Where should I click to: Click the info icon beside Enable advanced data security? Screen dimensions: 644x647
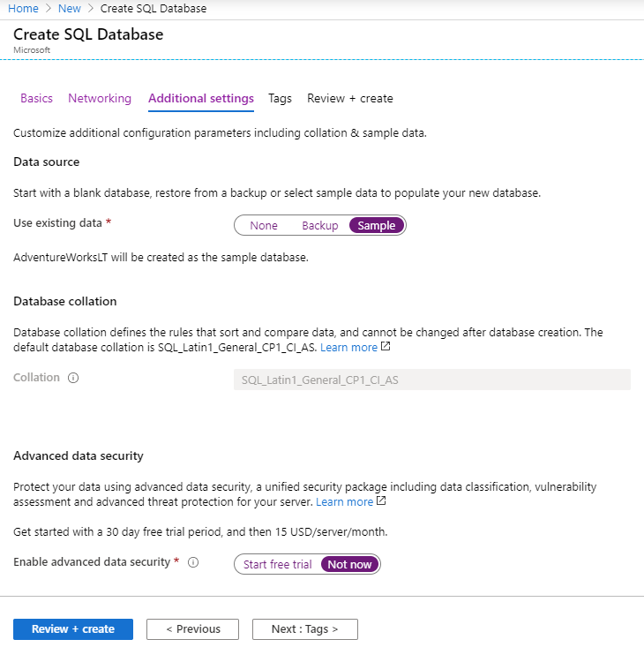193,562
